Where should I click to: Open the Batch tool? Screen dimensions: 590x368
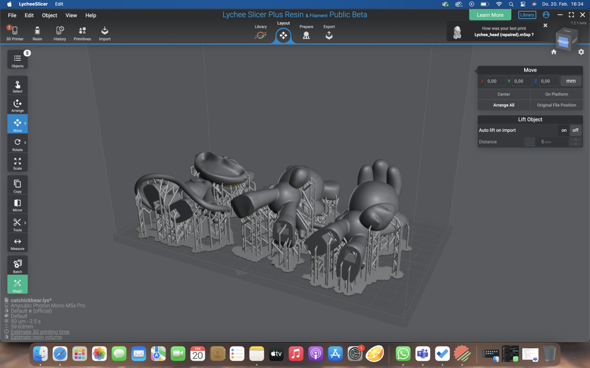(x=17, y=265)
